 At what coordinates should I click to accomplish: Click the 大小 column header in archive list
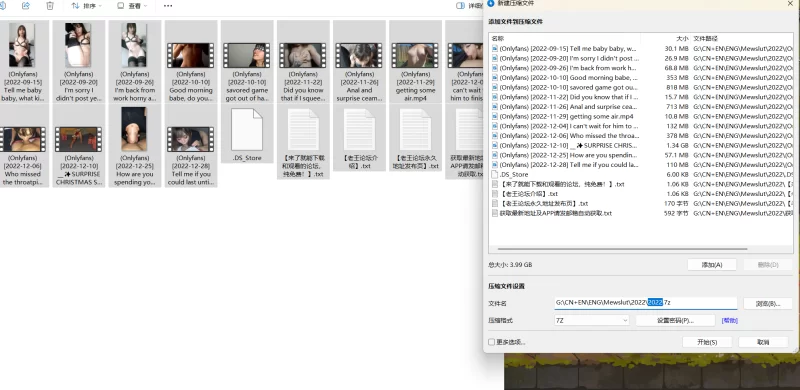682,38
